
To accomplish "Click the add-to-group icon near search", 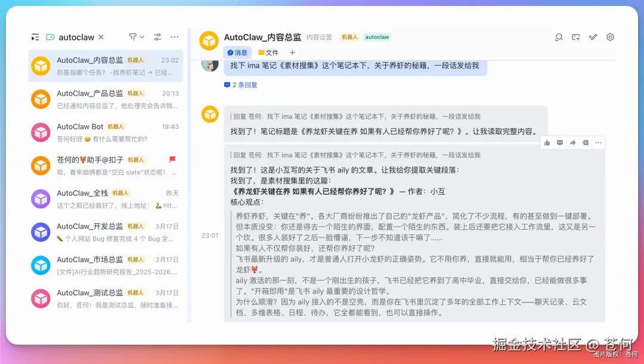I will (575, 37).
